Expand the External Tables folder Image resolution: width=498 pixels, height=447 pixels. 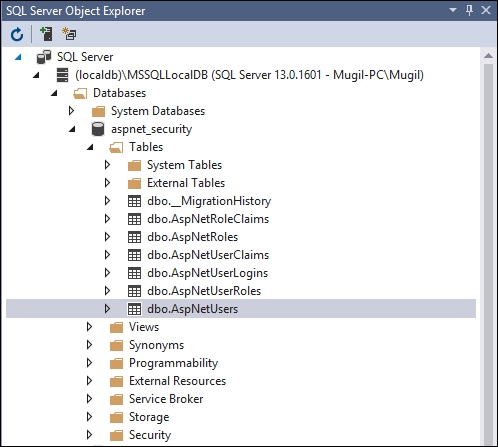(x=107, y=183)
